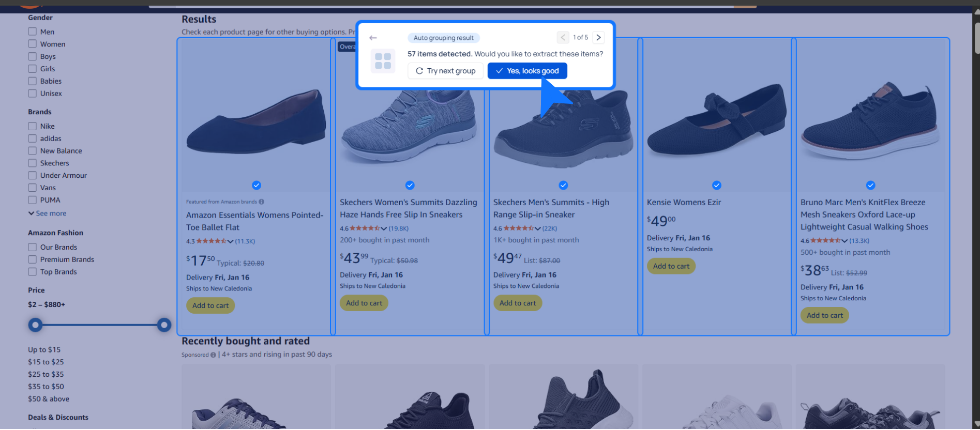Click the checkmark badge under Kensie Womens Ezir shoe
980x430 pixels.
pos(716,185)
